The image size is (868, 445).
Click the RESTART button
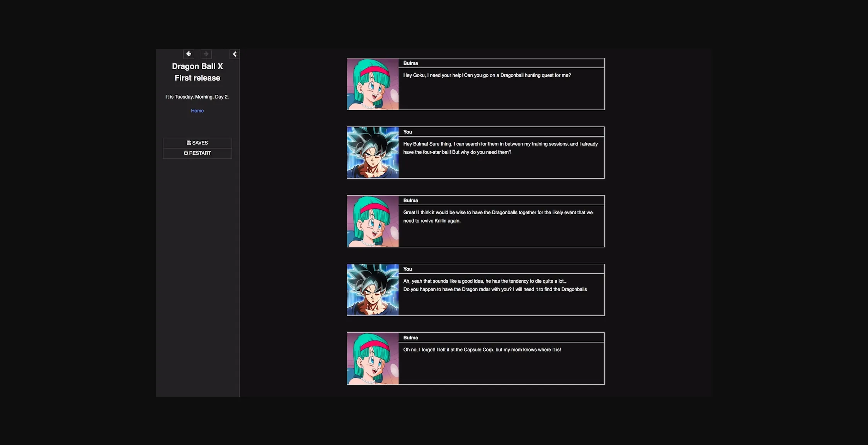(x=197, y=153)
